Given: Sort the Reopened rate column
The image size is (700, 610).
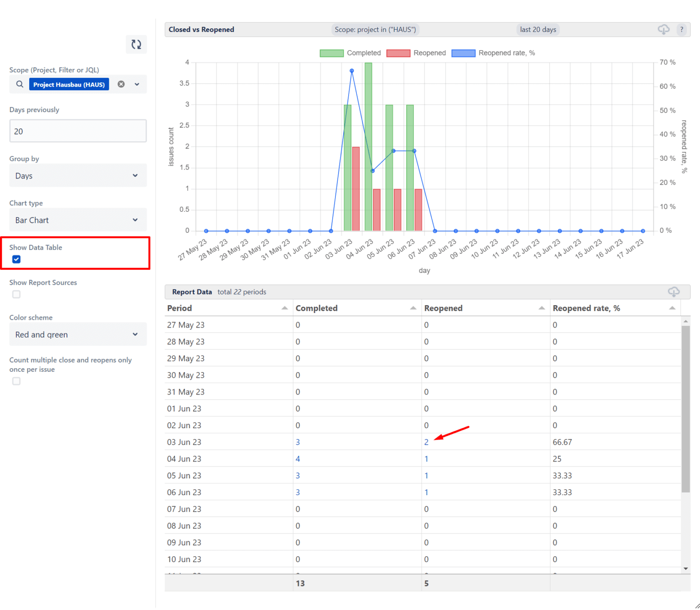Looking at the screenshot, I should coord(673,308).
